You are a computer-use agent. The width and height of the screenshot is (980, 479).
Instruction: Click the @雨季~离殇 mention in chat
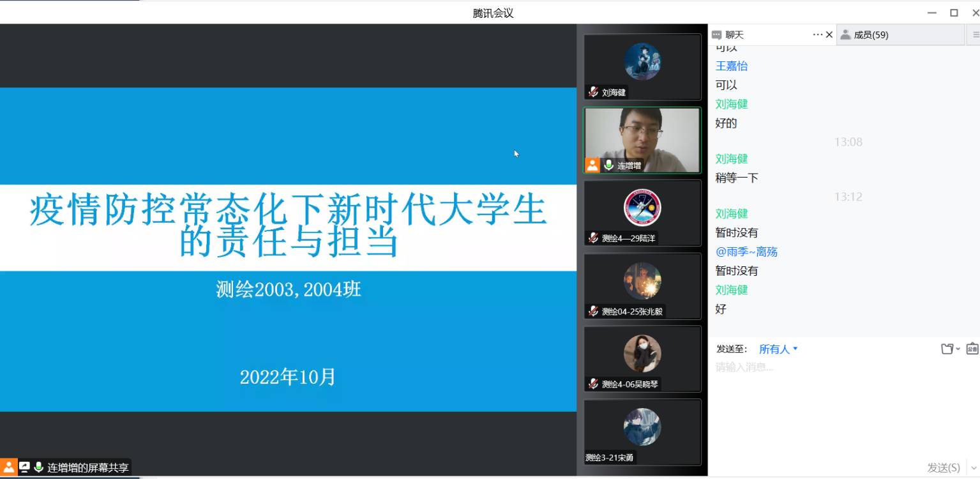(746, 252)
